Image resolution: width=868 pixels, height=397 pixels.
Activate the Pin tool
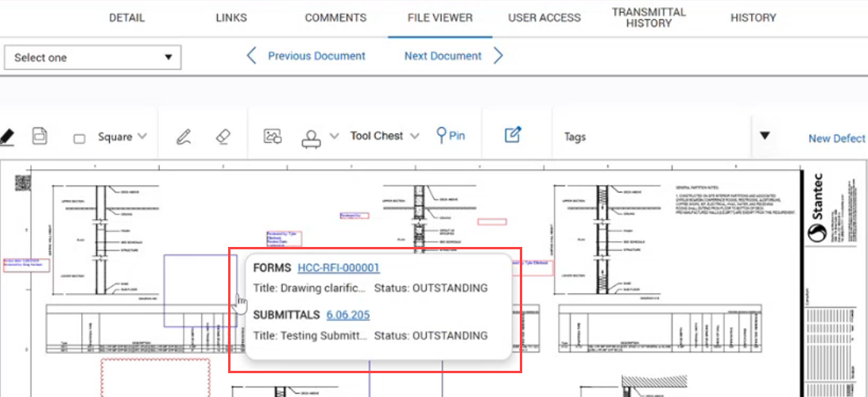pos(451,136)
